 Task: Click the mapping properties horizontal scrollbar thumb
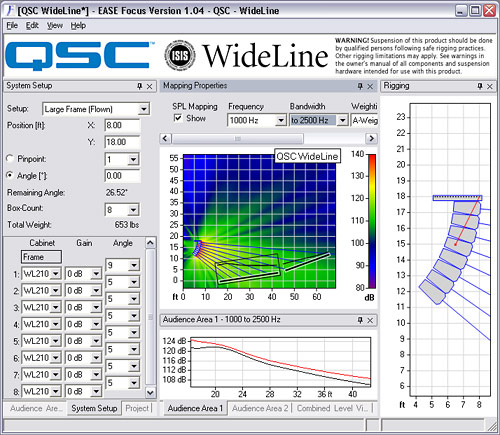tap(237, 138)
